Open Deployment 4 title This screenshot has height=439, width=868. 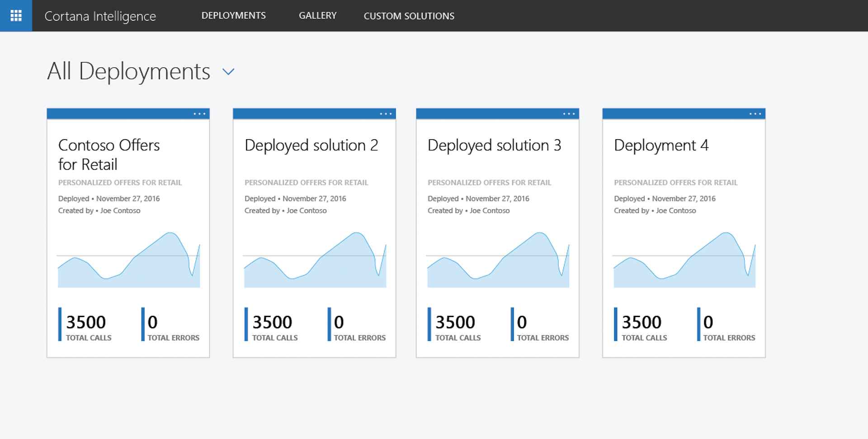point(661,145)
